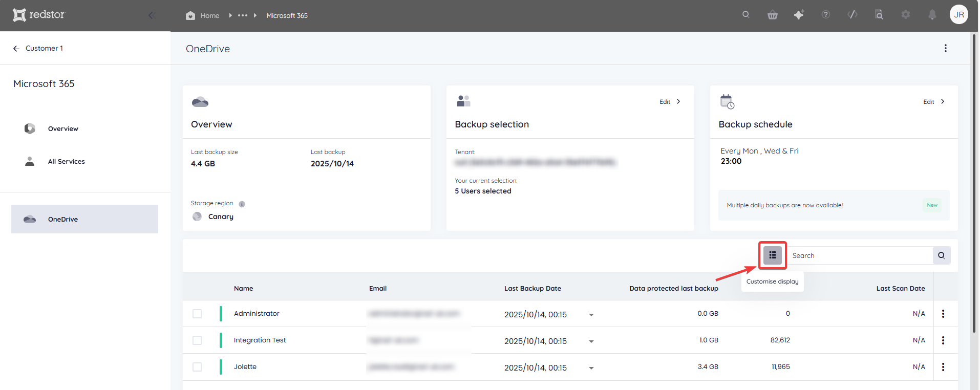
Task: Open the global search magnifier icon
Action: point(746,15)
